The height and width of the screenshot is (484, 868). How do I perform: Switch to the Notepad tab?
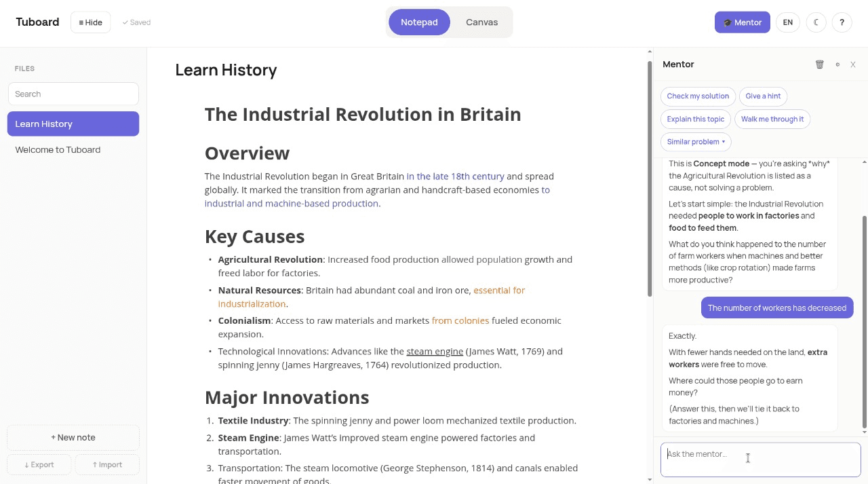coord(419,22)
